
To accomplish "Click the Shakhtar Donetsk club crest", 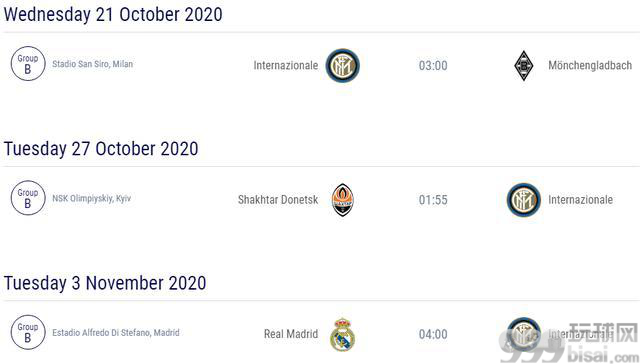I will 342,200.
